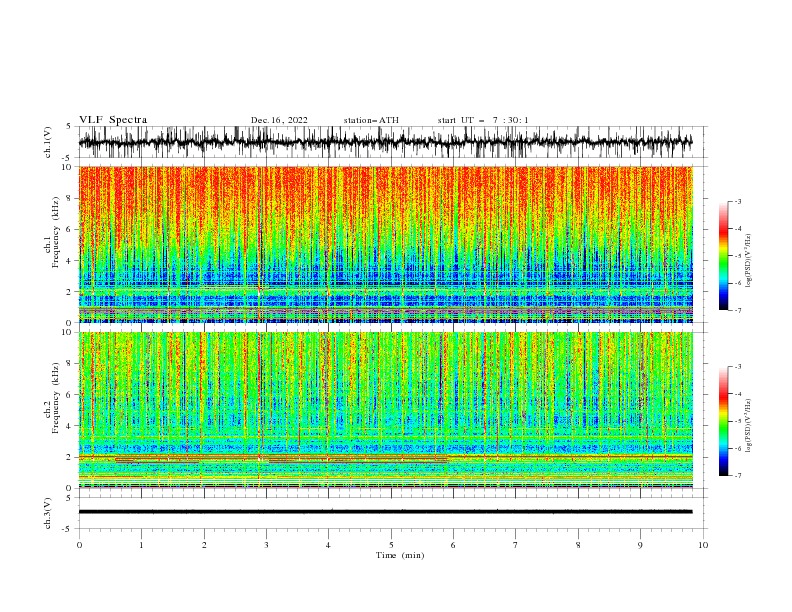Click the "7" tick on the Time axis
This screenshot has width=792, height=612.
(516, 545)
